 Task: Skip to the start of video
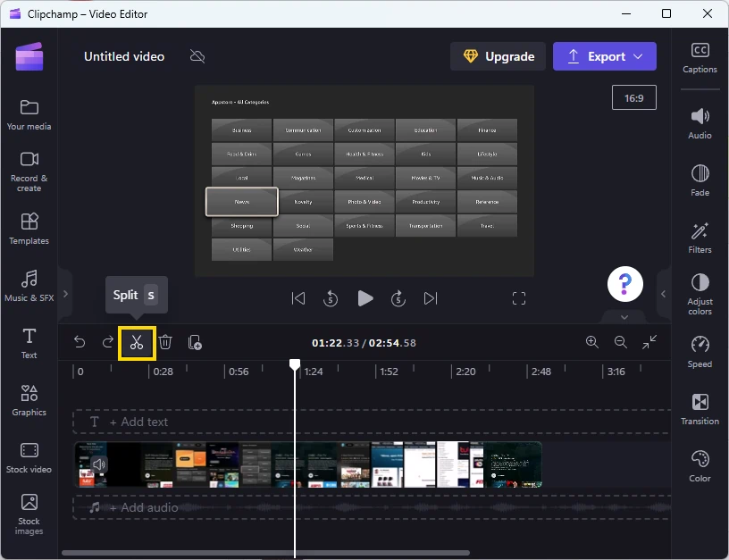298,298
